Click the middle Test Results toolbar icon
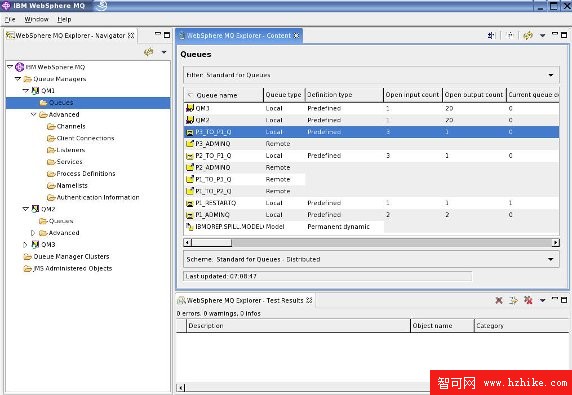The image size is (572, 395). pyautogui.click(x=513, y=300)
